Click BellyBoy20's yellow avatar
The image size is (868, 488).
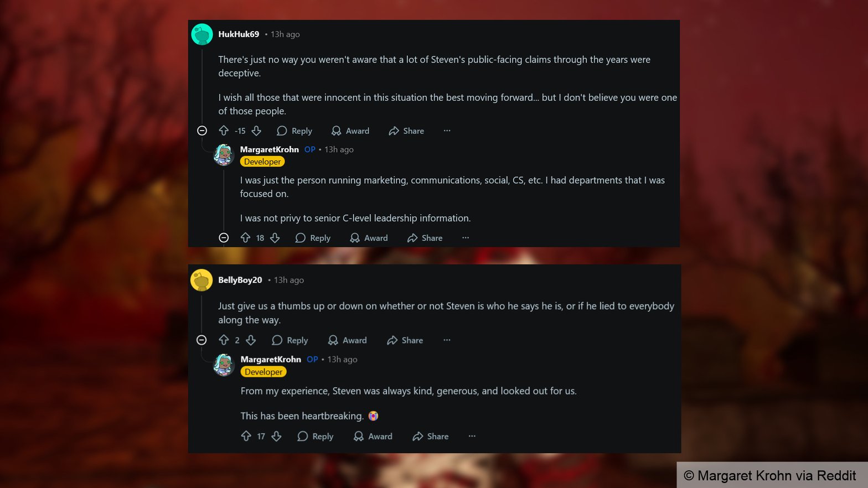[201, 280]
